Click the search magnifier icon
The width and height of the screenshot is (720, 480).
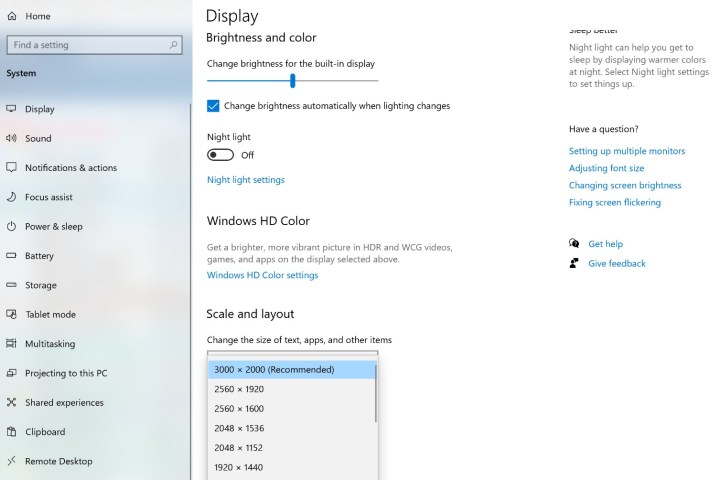(174, 45)
